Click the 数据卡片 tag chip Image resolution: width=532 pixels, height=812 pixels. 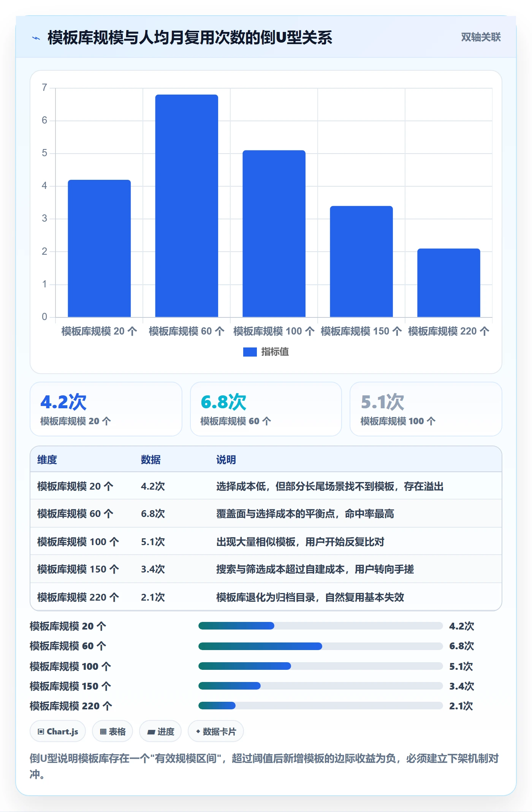pos(216,731)
